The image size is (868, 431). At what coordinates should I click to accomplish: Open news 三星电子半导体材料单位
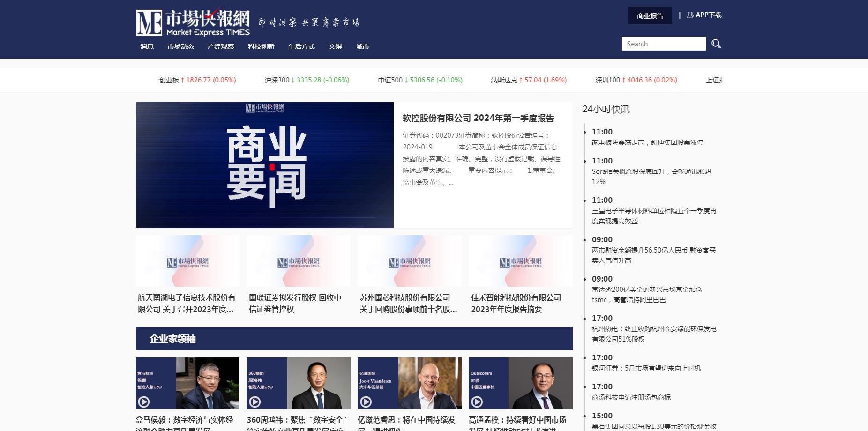[654, 216]
